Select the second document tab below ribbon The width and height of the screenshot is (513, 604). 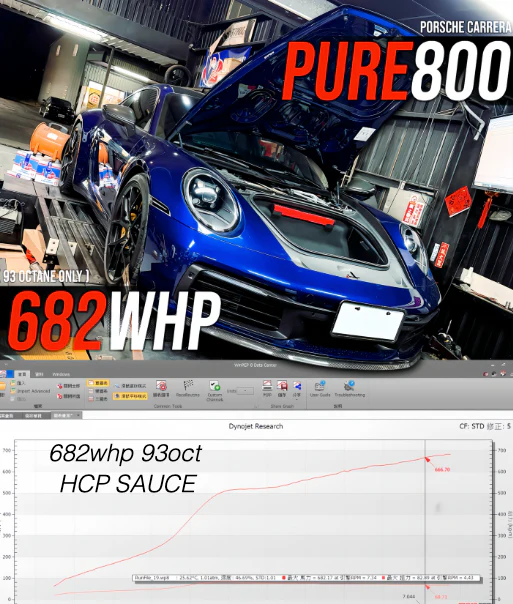[35, 416]
